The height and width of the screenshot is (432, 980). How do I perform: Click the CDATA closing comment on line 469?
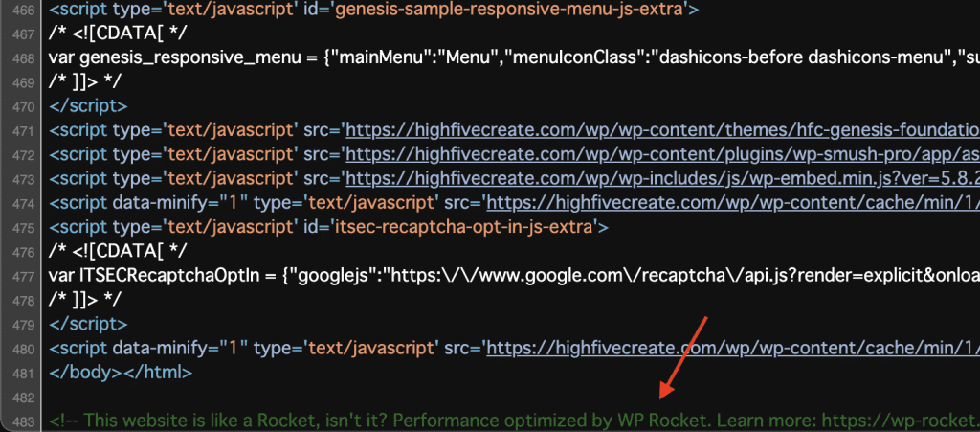click(x=85, y=82)
